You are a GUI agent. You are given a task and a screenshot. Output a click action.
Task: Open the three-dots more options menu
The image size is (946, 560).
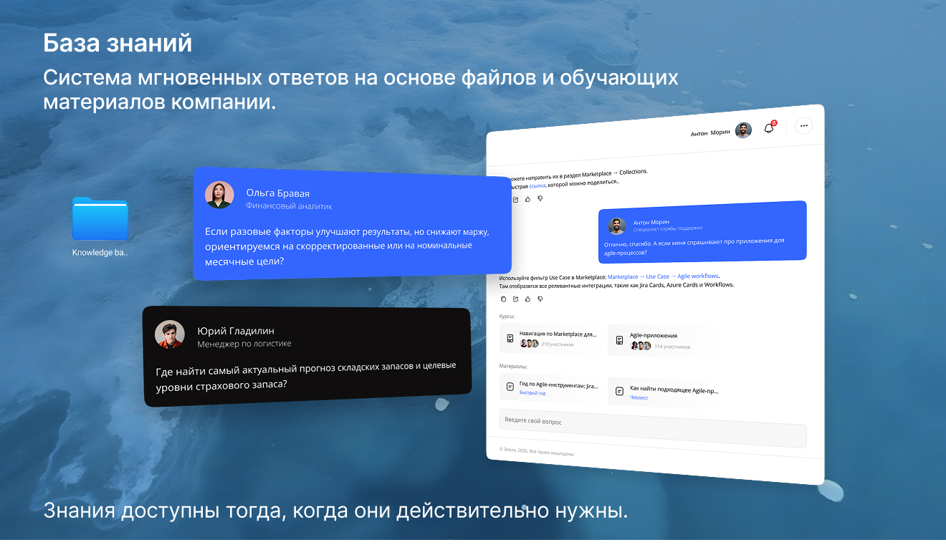click(x=804, y=125)
